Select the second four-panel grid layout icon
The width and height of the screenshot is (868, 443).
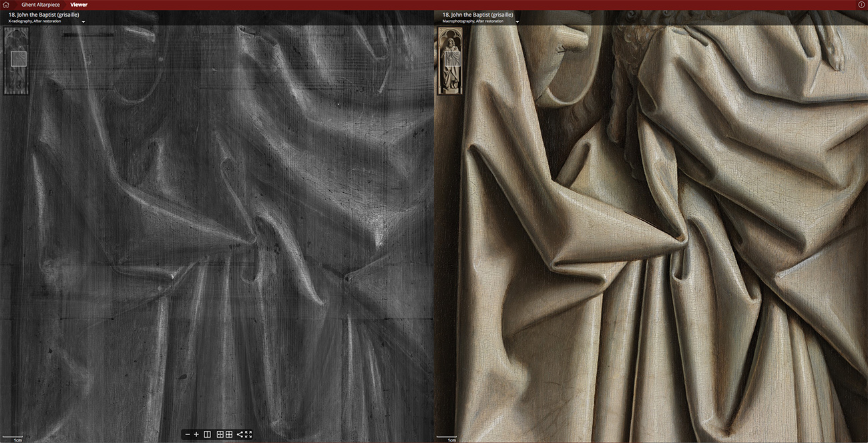229,434
